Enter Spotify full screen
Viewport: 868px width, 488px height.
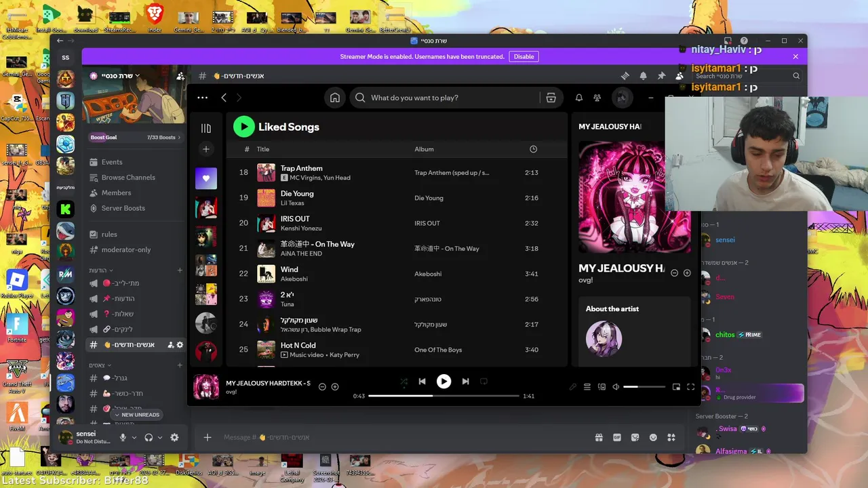690,387
